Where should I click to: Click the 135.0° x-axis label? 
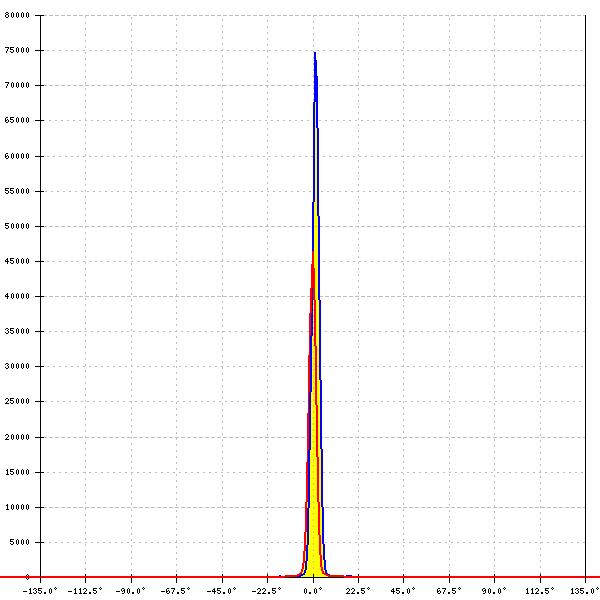click(x=584, y=590)
